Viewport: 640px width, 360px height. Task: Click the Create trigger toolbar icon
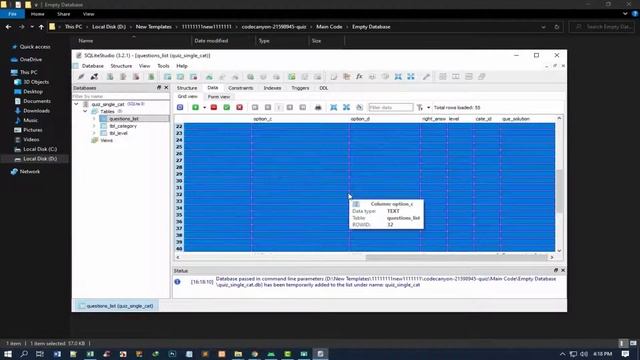tap(250, 77)
